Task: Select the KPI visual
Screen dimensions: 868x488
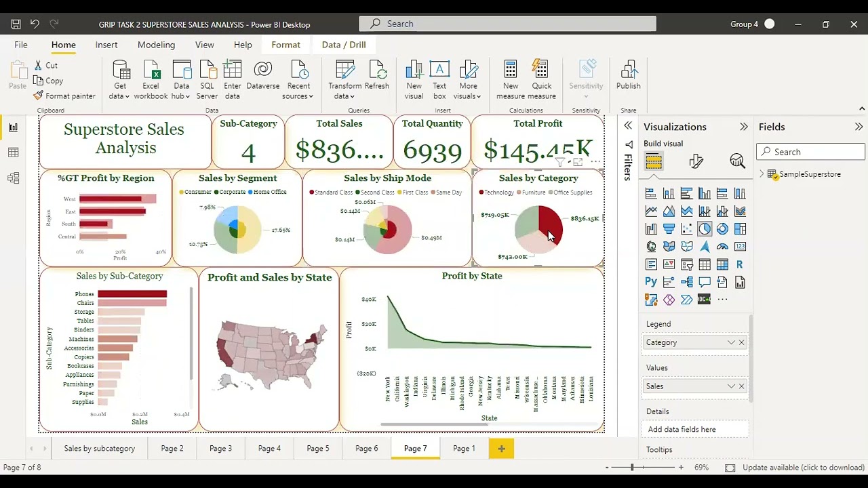Action: click(669, 264)
